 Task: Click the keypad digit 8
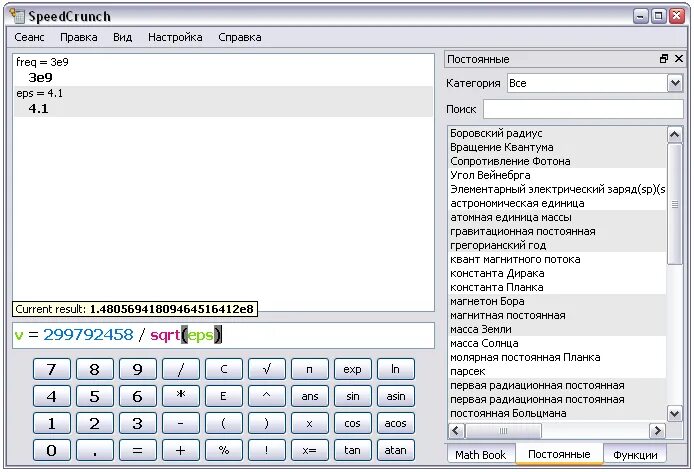(x=94, y=369)
